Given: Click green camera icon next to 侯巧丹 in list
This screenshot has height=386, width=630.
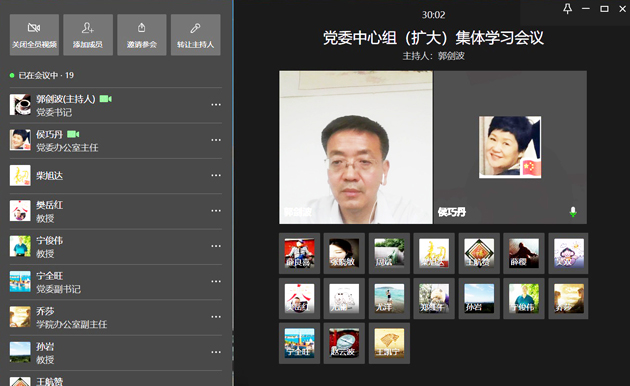Looking at the screenshot, I should [x=73, y=134].
